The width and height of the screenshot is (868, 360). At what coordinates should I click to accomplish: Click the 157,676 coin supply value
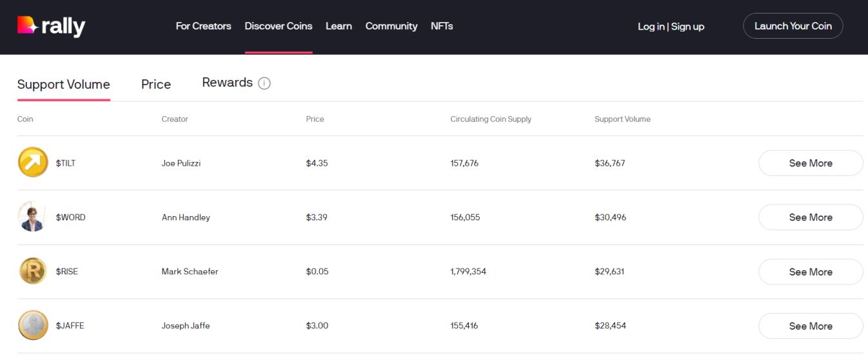464,163
